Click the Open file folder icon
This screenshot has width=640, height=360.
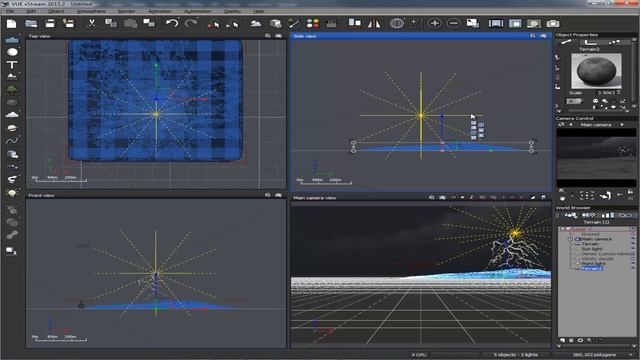click(31, 24)
